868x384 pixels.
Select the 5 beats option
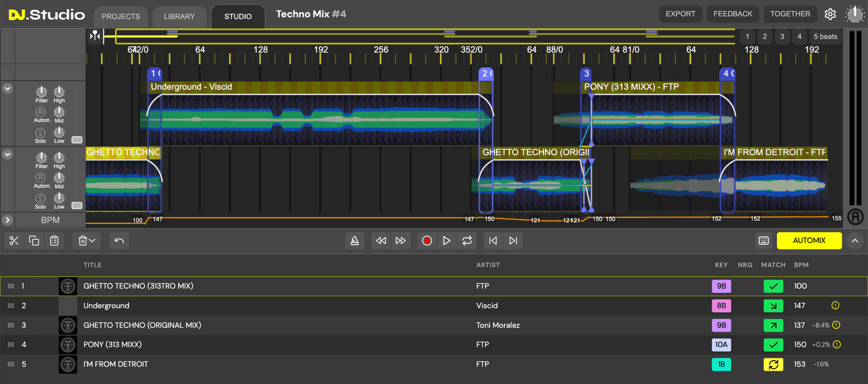(825, 36)
